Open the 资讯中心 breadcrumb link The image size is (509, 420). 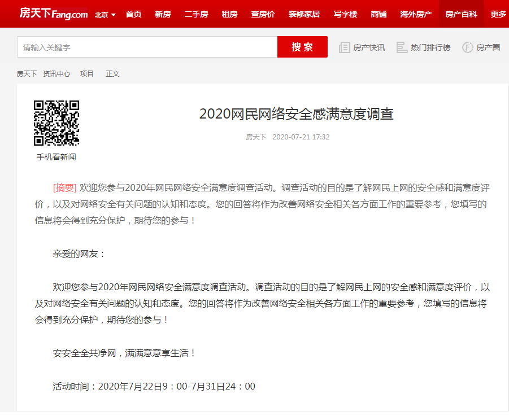click(x=56, y=74)
